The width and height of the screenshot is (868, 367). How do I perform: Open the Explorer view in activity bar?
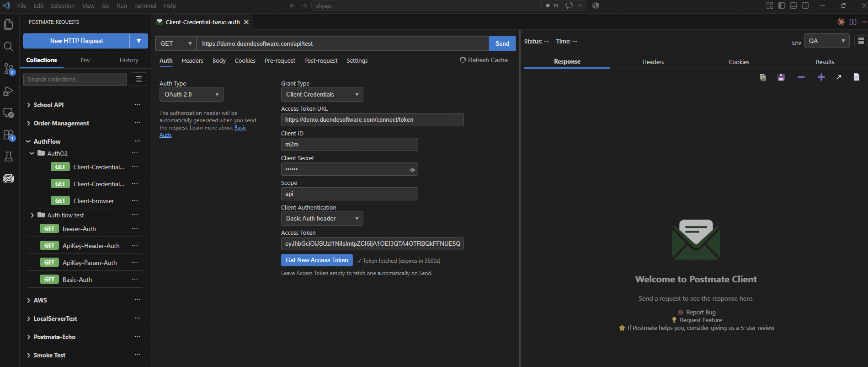coord(8,25)
